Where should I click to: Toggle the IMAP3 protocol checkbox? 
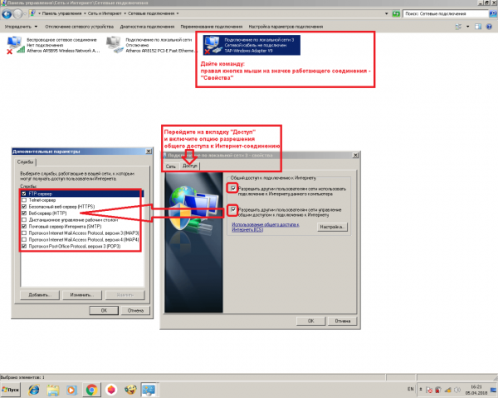pyautogui.click(x=24, y=233)
